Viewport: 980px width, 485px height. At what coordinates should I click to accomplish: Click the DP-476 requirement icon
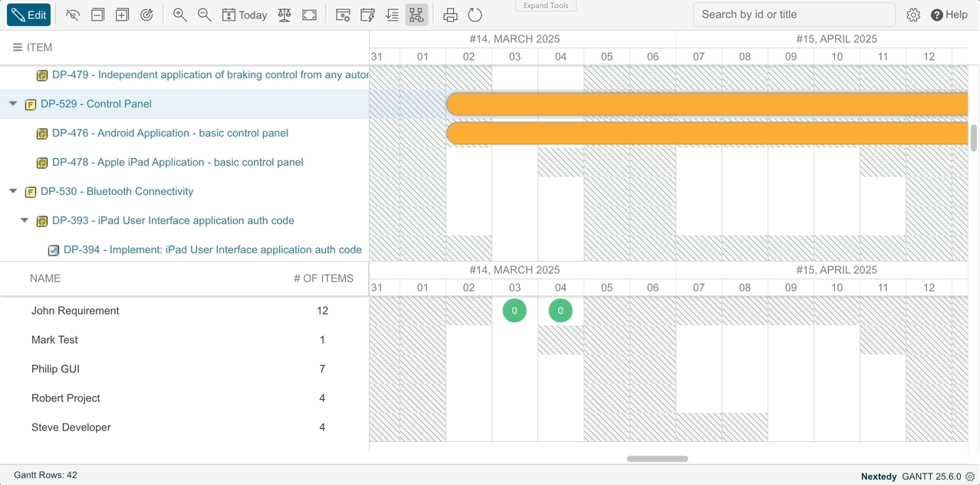pos(42,134)
